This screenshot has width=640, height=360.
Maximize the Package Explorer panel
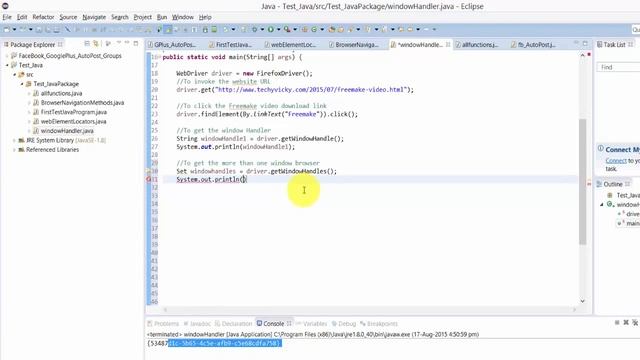click(136, 43)
